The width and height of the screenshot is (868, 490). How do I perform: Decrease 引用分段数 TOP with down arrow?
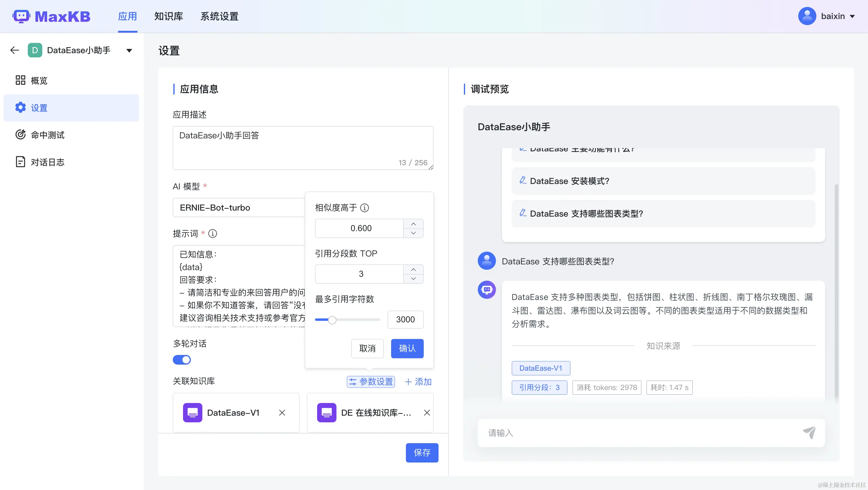coord(413,278)
